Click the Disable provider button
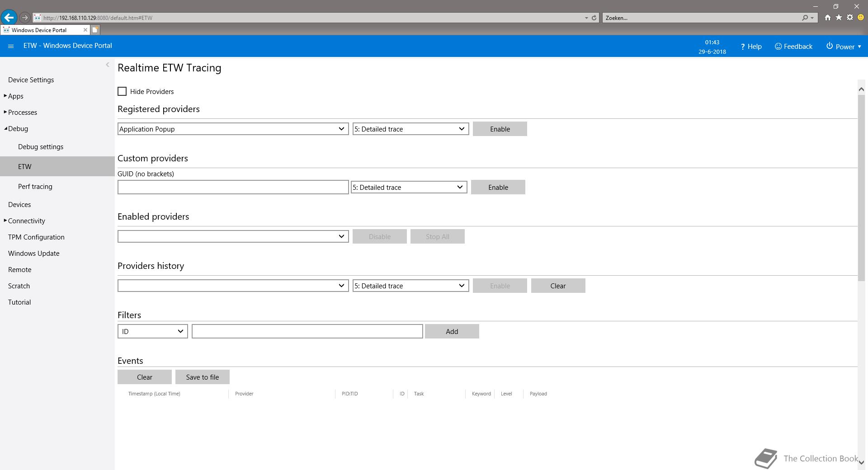Viewport: 868px width, 470px height. 380,236
